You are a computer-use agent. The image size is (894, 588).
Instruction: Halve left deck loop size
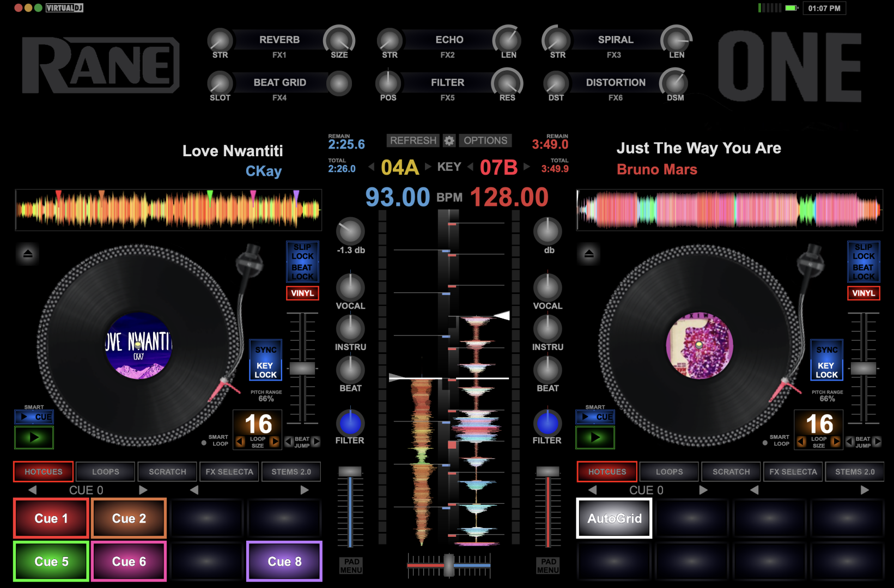(240, 442)
